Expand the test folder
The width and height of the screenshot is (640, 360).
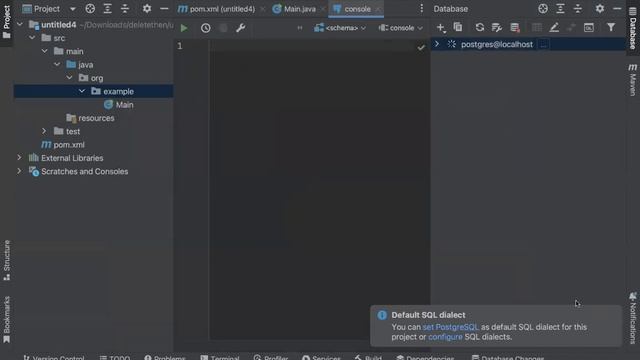(x=44, y=131)
